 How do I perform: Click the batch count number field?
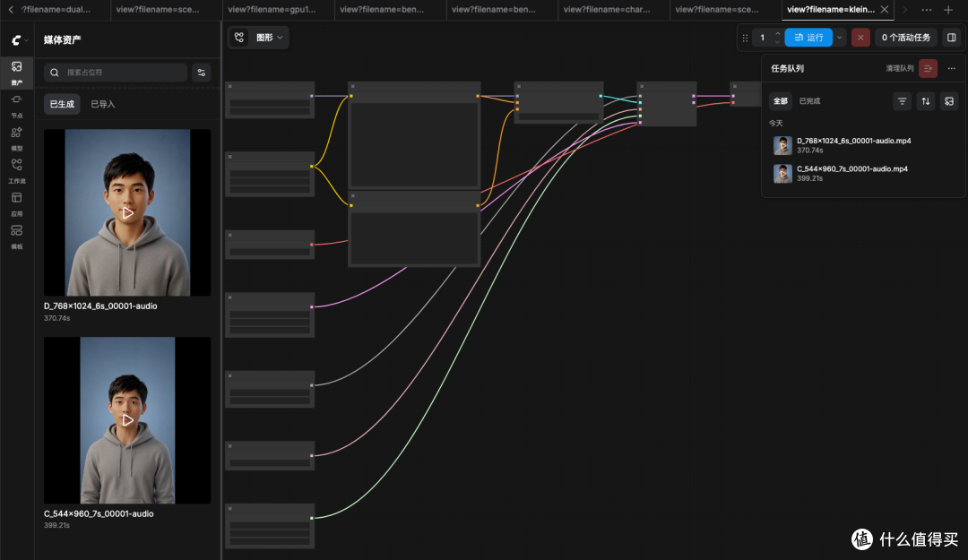point(763,38)
